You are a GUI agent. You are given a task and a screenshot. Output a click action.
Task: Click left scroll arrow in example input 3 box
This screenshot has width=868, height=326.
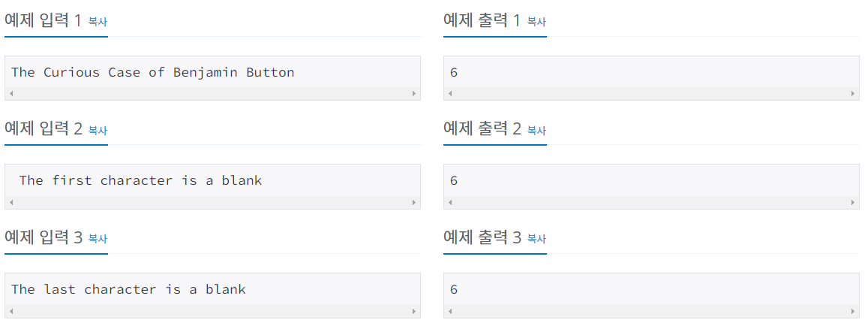pyautogui.click(x=11, y=311)
